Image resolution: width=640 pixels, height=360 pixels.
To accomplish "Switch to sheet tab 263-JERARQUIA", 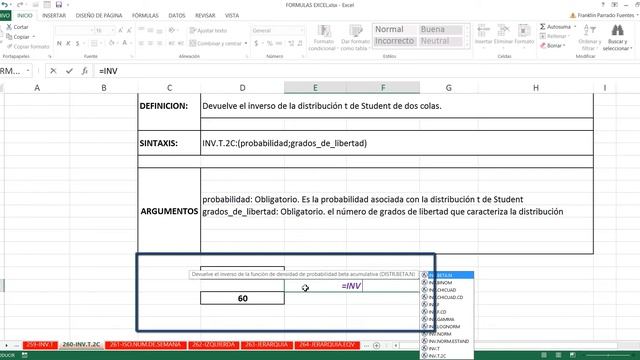I will (x=267, y=345).
